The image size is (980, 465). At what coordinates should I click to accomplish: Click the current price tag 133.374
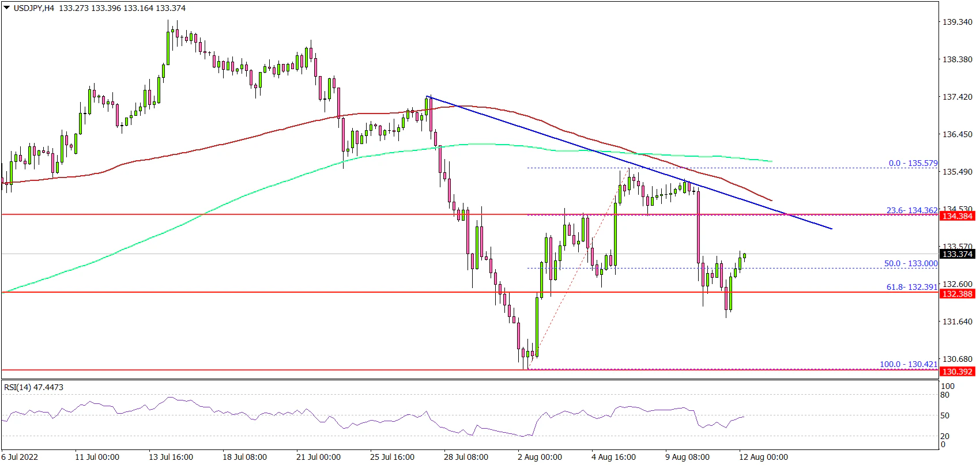pyautogui.click(x=957, y=254)
